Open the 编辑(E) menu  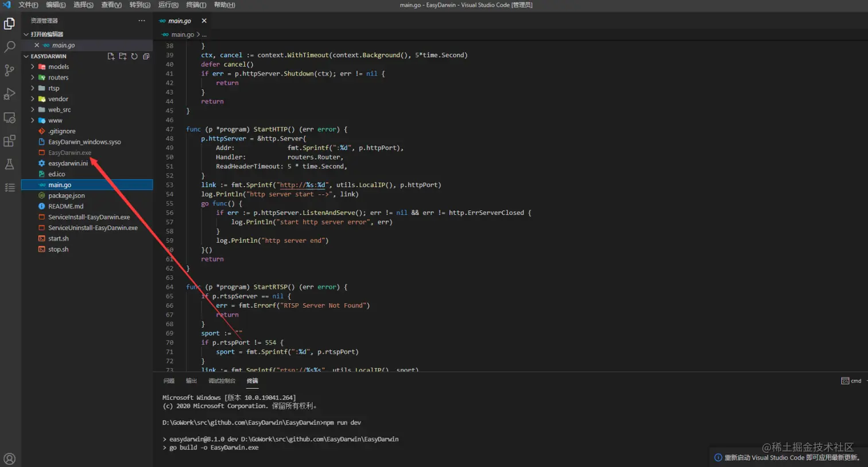(56, 5)
